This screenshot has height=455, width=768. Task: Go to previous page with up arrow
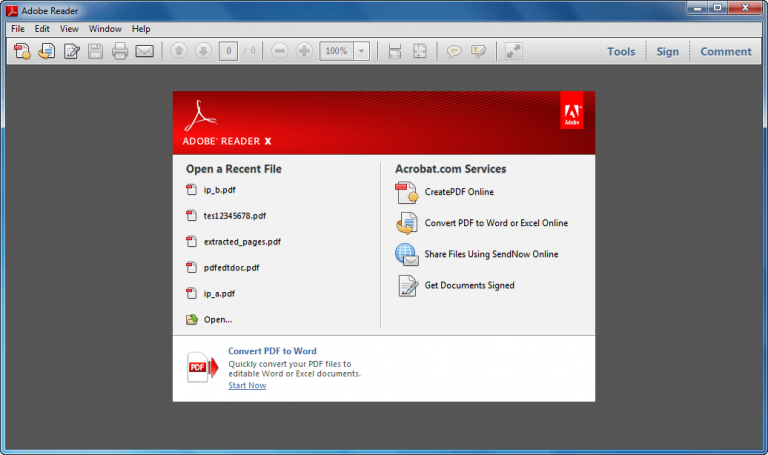click(179, 50)
